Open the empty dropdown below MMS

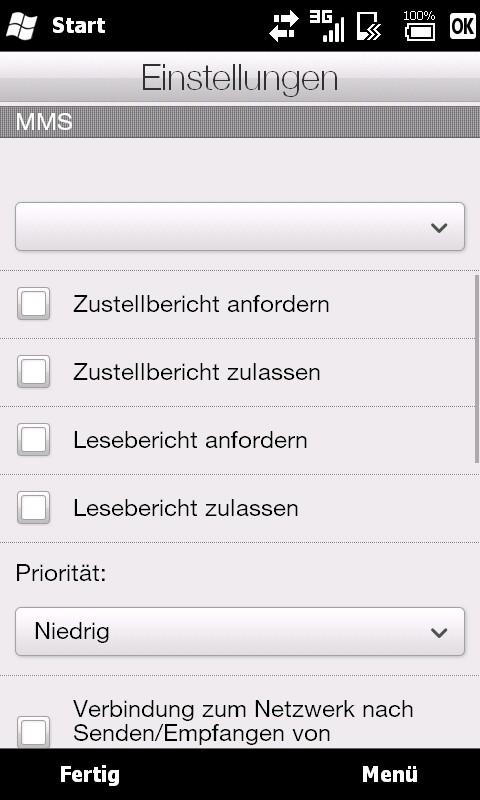240,227
